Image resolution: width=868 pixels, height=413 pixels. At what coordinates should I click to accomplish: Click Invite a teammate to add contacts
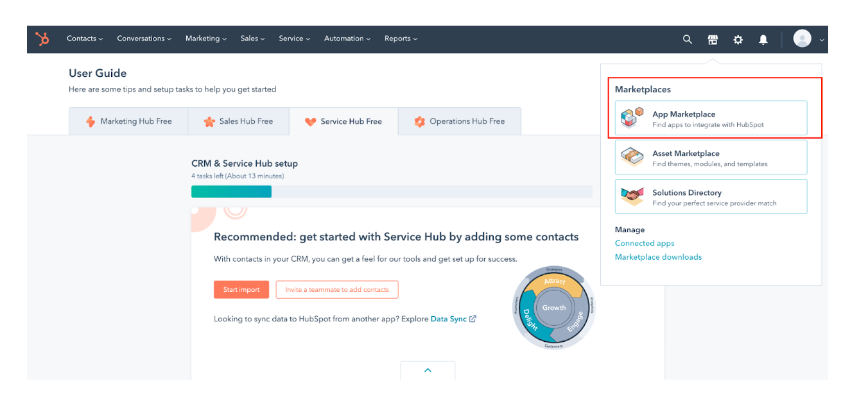click(337, 290)
